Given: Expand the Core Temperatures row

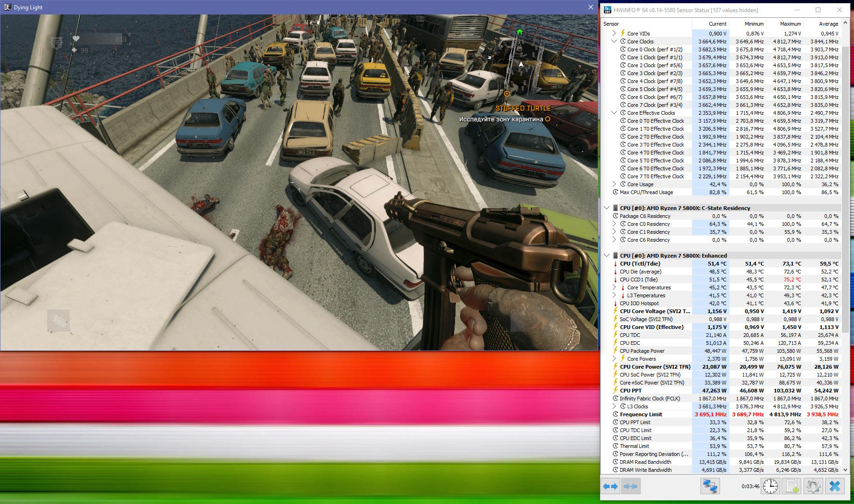Looking at the screenshot, I should click(614, 287).
